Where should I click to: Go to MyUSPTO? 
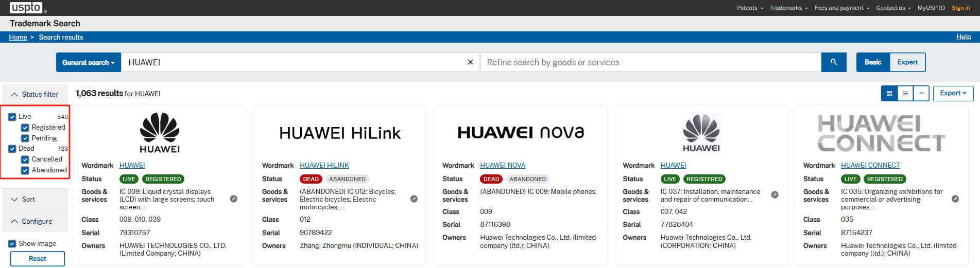(x=931, y=8)
